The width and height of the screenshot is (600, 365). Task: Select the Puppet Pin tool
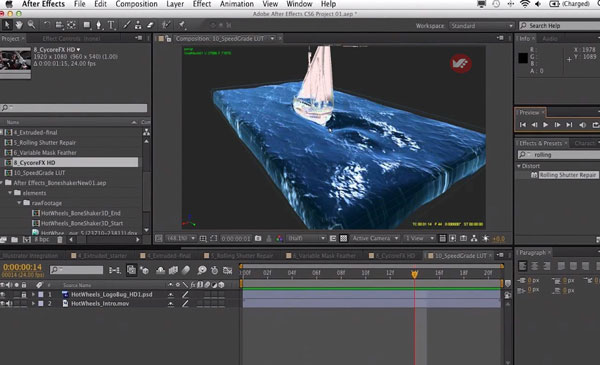(182, 25)
